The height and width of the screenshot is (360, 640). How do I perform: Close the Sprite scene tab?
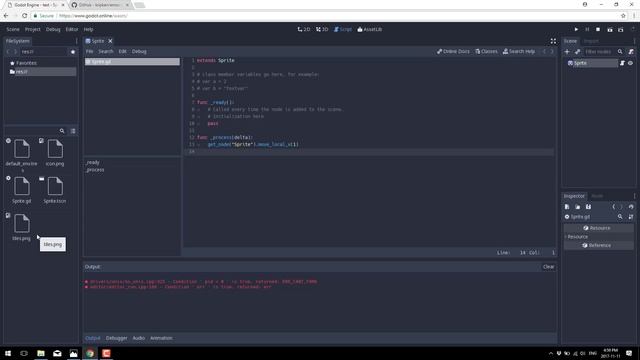(x=110, y=41)
